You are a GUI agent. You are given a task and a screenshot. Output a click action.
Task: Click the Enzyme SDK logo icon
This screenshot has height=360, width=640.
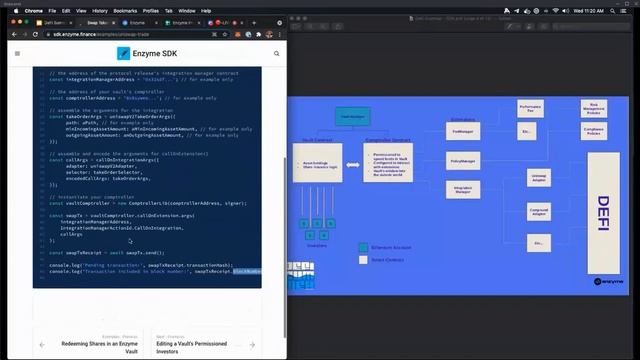(123, 53)
